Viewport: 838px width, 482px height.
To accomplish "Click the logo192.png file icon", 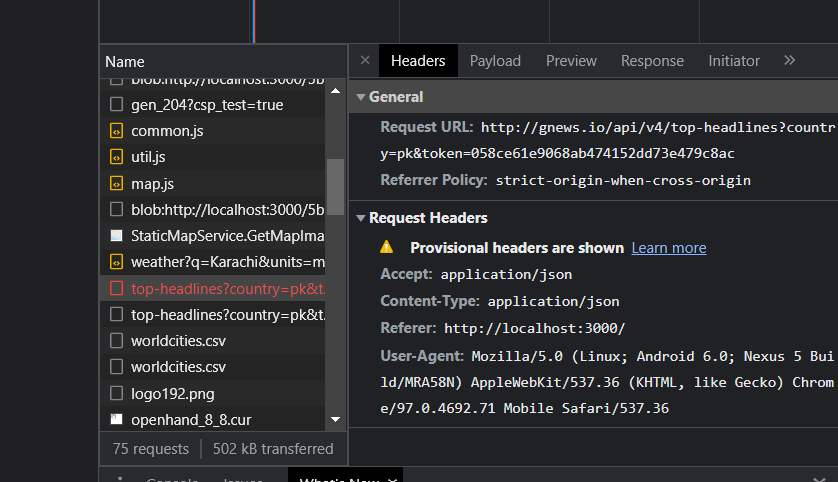I will click(116, 393).
